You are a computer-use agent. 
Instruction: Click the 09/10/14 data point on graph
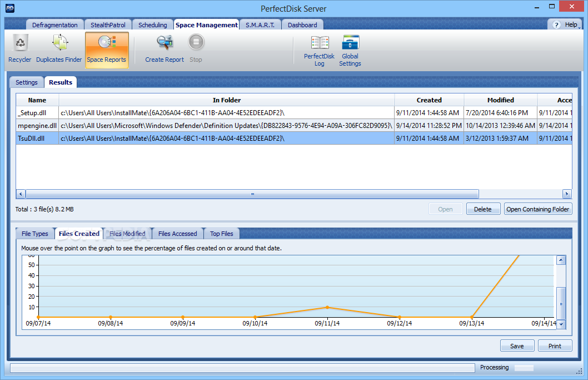click(x=255, y=317)
